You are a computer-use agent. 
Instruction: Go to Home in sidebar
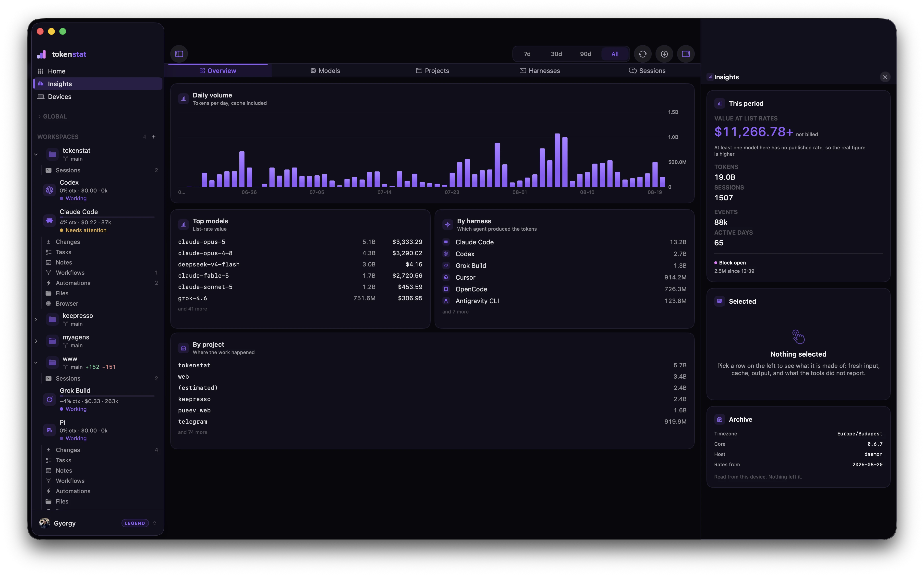(98, 71)
